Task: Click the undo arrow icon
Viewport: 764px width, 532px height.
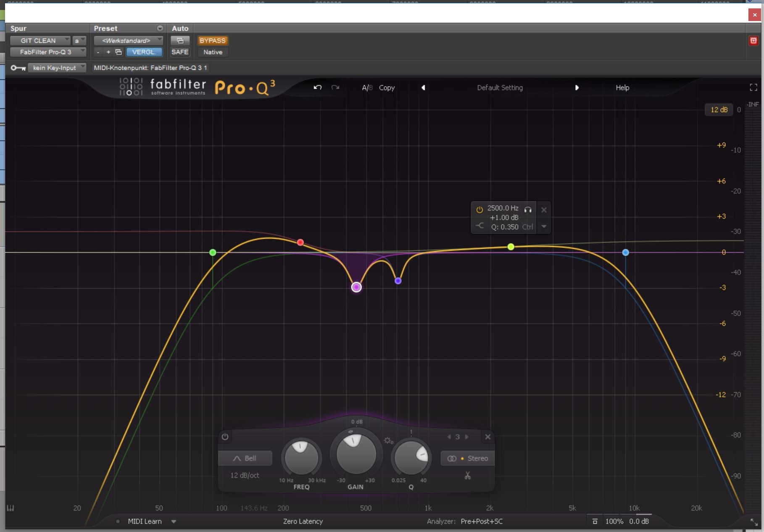Action: [x=318, y=87]
